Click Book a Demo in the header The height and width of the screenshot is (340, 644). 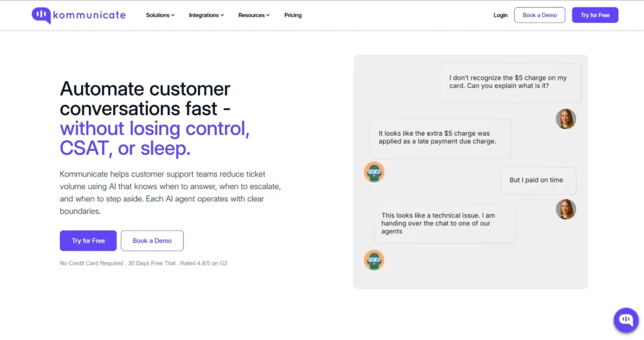pyautogui.click(x=540, y=15)
